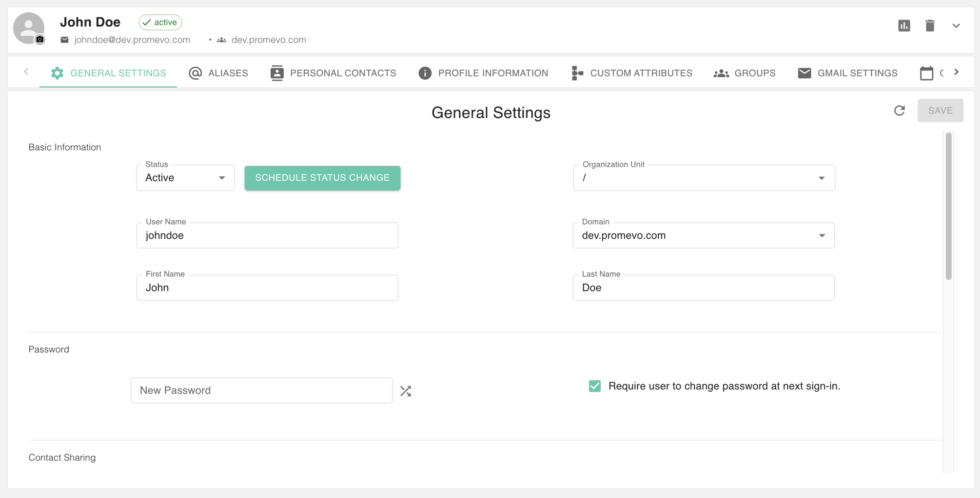Open the user reports chart icon

click(904, 26)
